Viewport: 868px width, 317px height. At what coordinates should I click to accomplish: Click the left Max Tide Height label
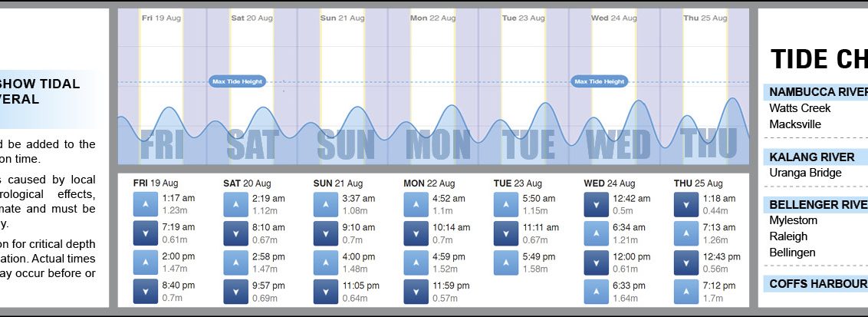click(x=237, y=81)
